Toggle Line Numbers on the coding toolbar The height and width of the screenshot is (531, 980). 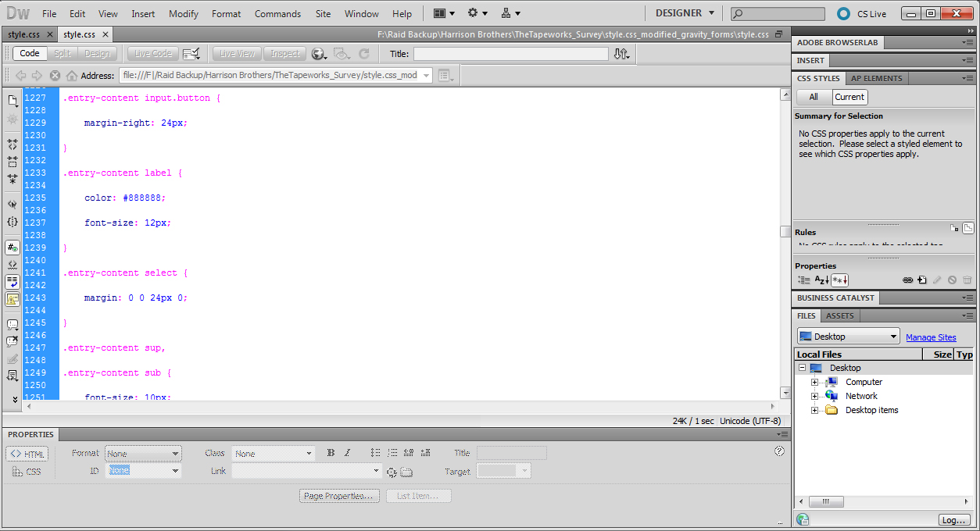[13, 248]
